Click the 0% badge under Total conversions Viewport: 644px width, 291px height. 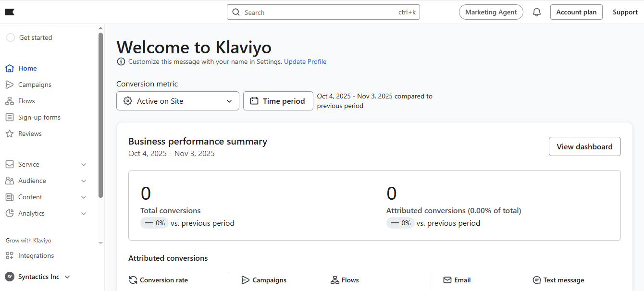coord(155,223)
